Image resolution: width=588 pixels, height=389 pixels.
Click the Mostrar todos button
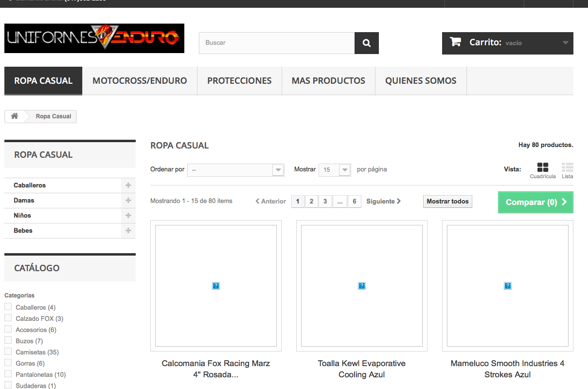click(x=447, y=201)
